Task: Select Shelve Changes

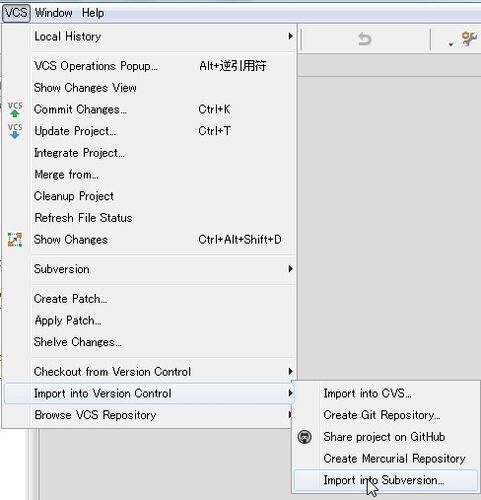Action: click(150, 342)
